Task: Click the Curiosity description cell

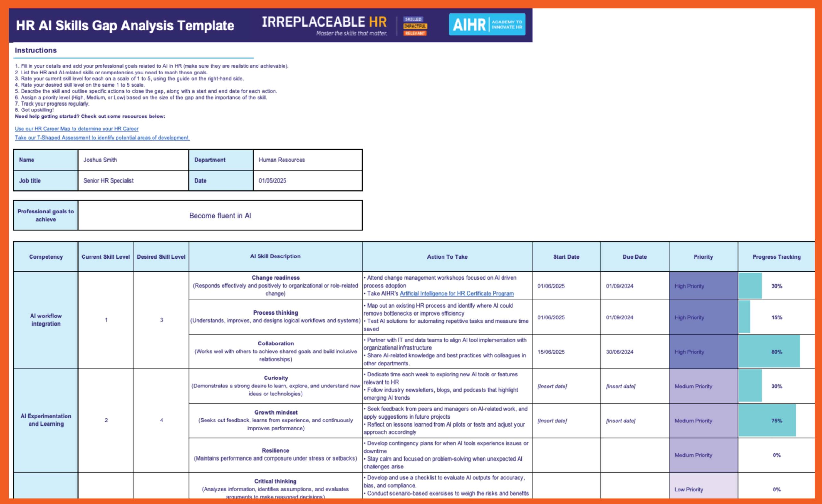Action: (275, 386)
